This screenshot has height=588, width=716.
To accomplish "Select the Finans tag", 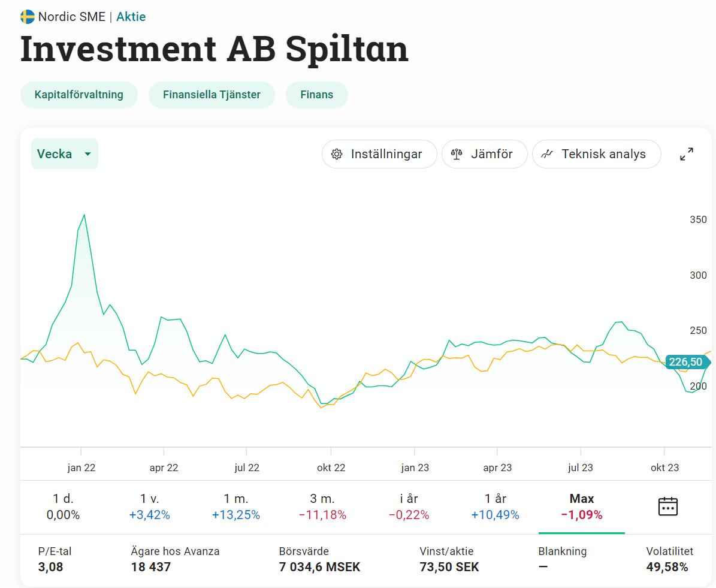I will 316,95.
